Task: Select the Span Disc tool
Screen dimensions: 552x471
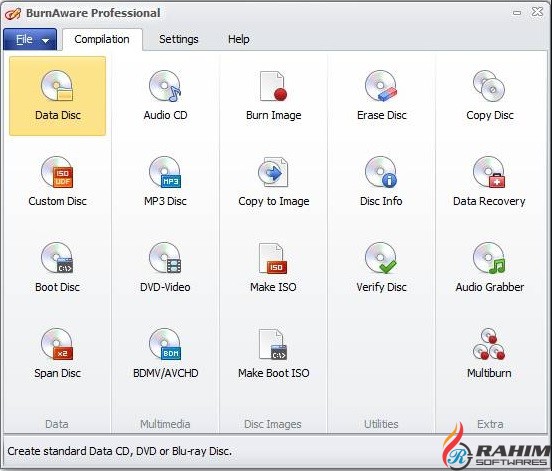Action: tap(57, 353)
